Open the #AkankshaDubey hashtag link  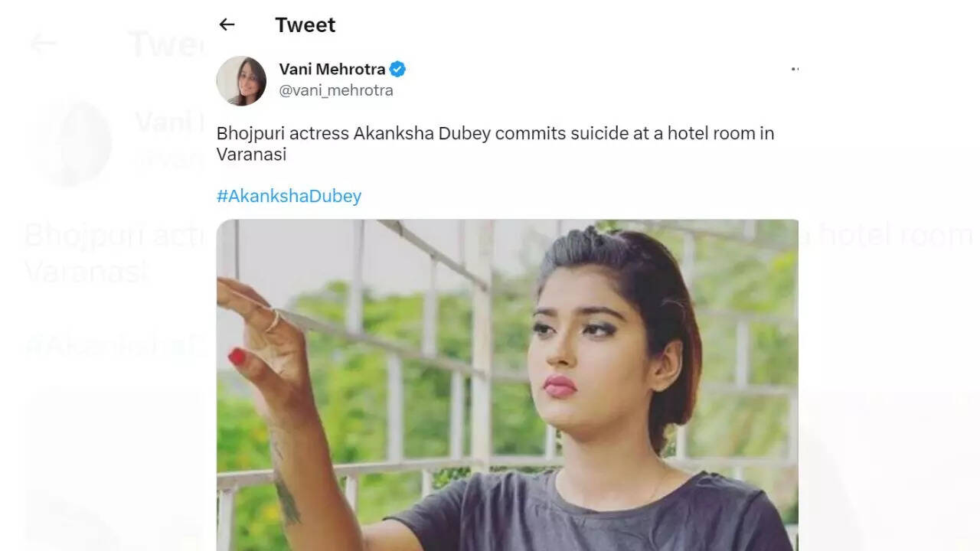[289, 196]
